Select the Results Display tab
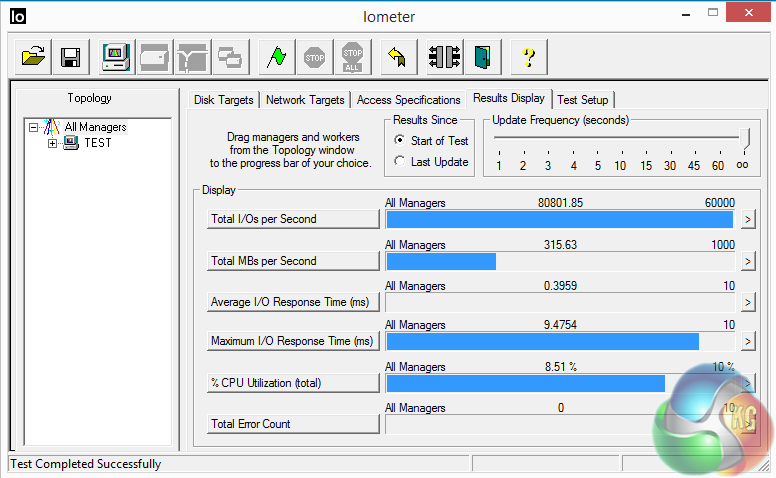Viewport: 776px width, 478px height. (x=509, y=98)
